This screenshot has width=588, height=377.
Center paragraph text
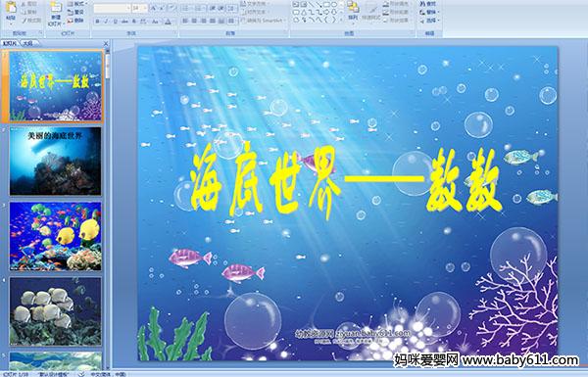click(194, 21)
